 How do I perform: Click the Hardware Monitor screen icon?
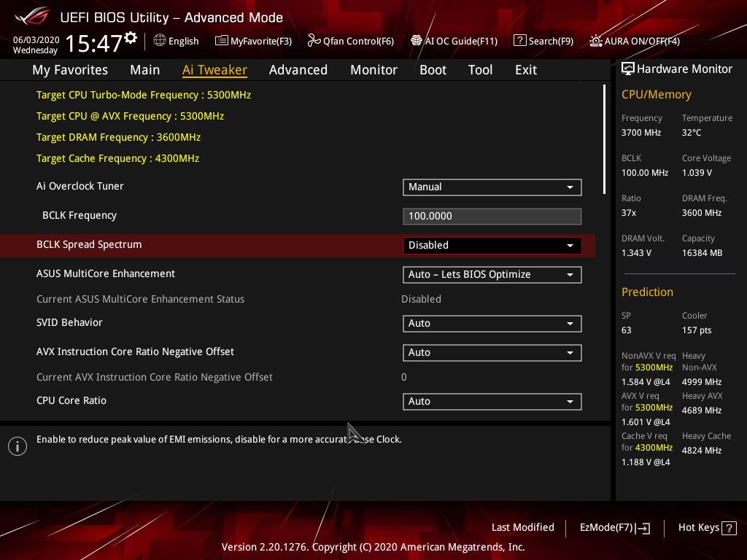(628, 69)
